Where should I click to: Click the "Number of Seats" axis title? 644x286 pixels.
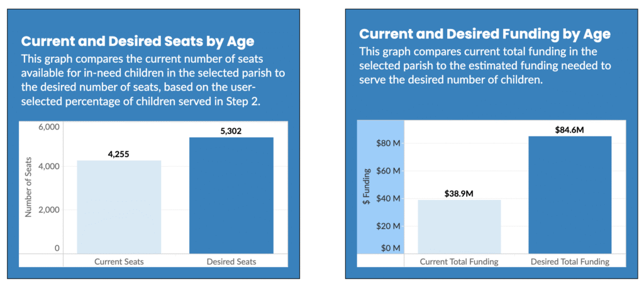pyautogui.click(x=28, y=188)
